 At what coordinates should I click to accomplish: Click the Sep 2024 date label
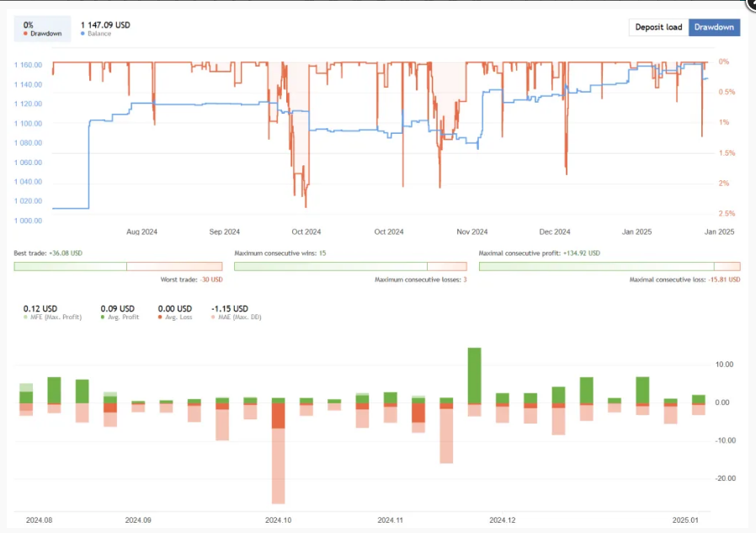point(224,232)
